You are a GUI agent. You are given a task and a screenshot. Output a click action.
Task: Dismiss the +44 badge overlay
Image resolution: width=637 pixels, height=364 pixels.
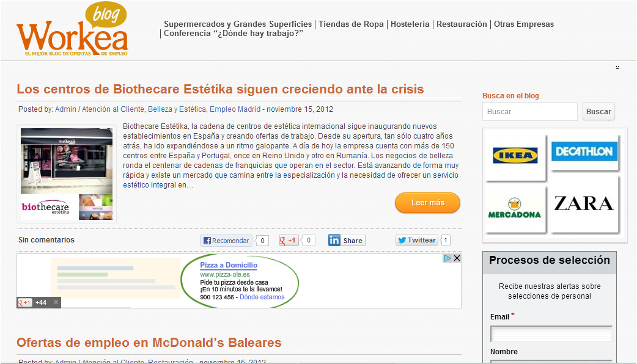(x=56, y=302)
